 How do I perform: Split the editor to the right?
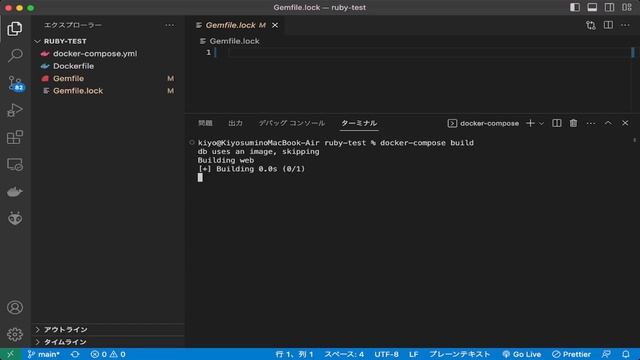pos(608,25)
